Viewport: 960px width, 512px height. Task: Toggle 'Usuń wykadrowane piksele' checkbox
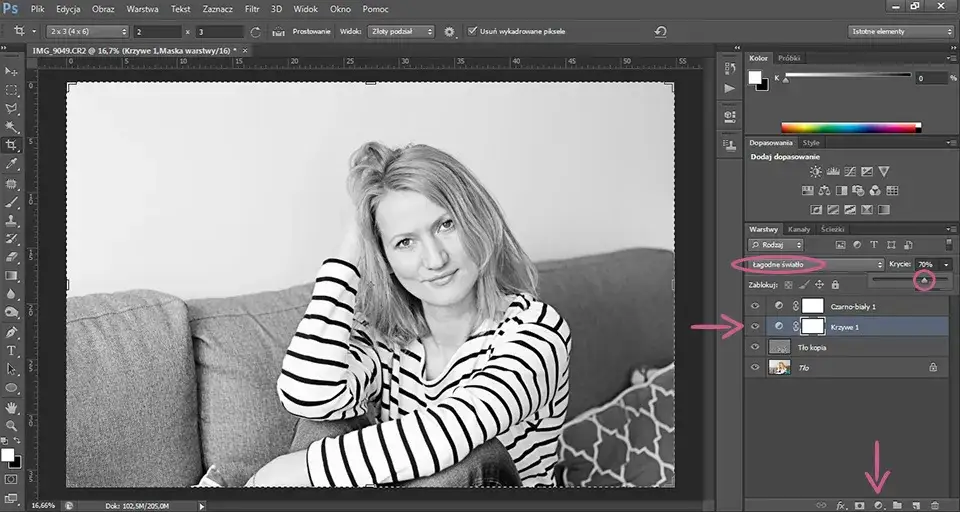point(472,31)
